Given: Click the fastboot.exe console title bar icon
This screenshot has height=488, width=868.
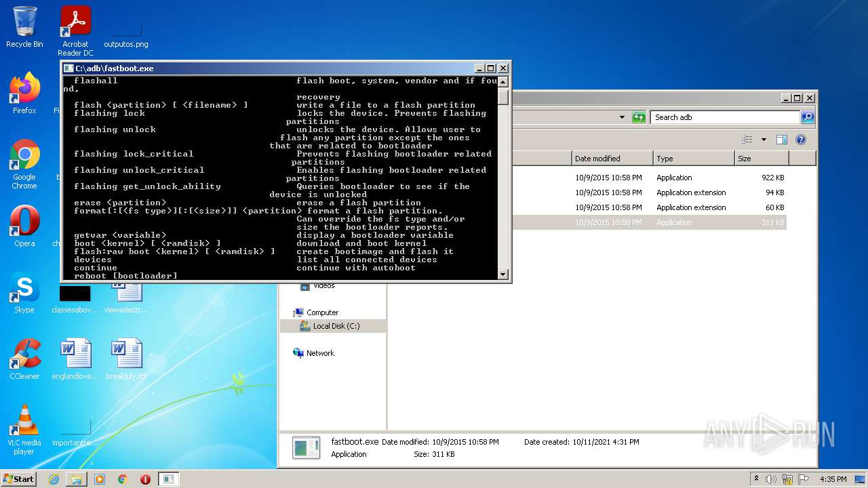Looking at the screenshot, I should [68, 68].
